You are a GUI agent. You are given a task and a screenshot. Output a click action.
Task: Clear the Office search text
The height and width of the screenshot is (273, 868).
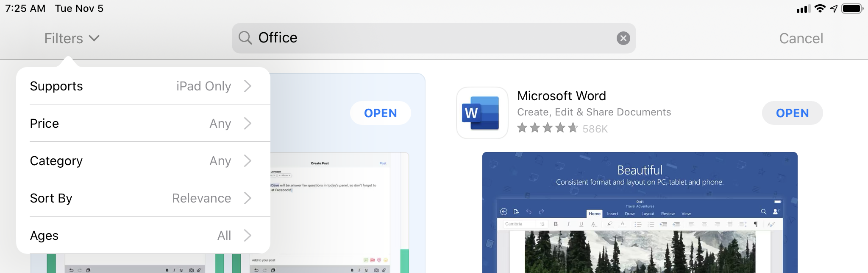click(623, 38)
